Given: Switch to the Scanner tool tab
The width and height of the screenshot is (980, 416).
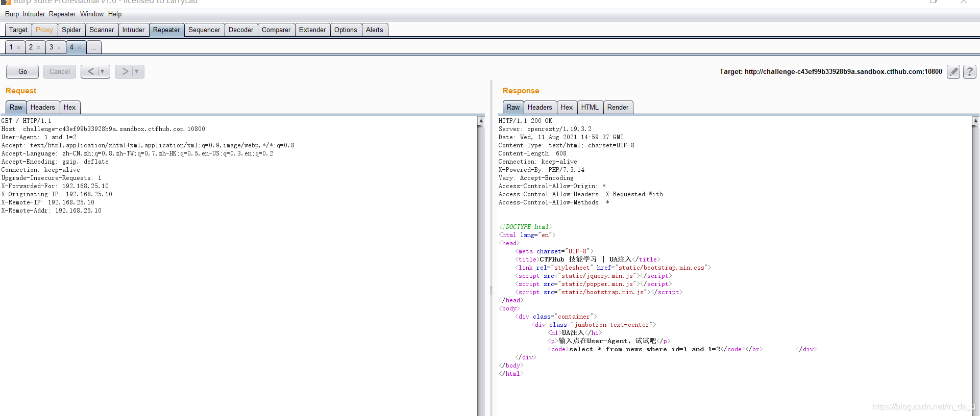Looking at the screenshot, I should point(102,30).
